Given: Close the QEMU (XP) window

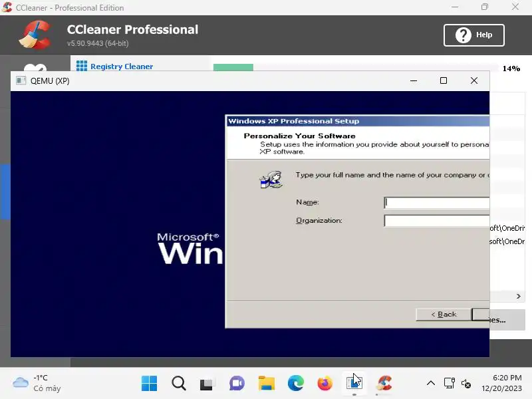Looking at the screenshot, I should pos(474,80).
